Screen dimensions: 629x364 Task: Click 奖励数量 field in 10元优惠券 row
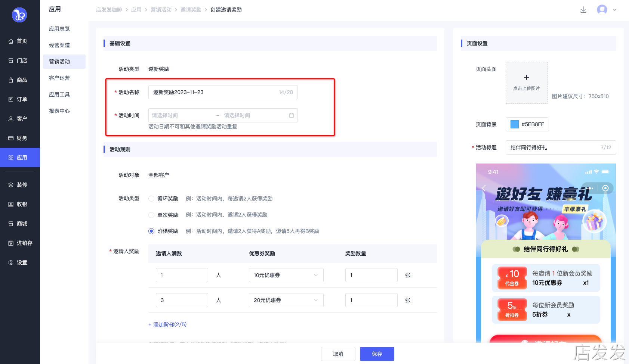point(371,275)
